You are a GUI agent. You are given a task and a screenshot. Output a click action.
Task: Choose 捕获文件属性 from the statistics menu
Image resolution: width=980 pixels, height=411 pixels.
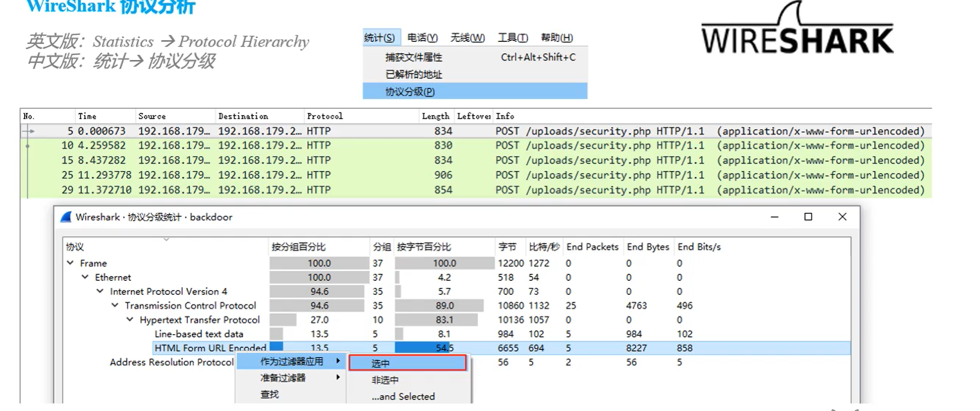tap(414, 57)
